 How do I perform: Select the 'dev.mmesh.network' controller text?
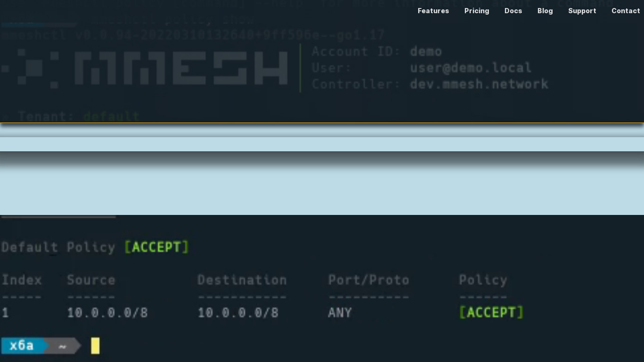(x=479, y=84)
